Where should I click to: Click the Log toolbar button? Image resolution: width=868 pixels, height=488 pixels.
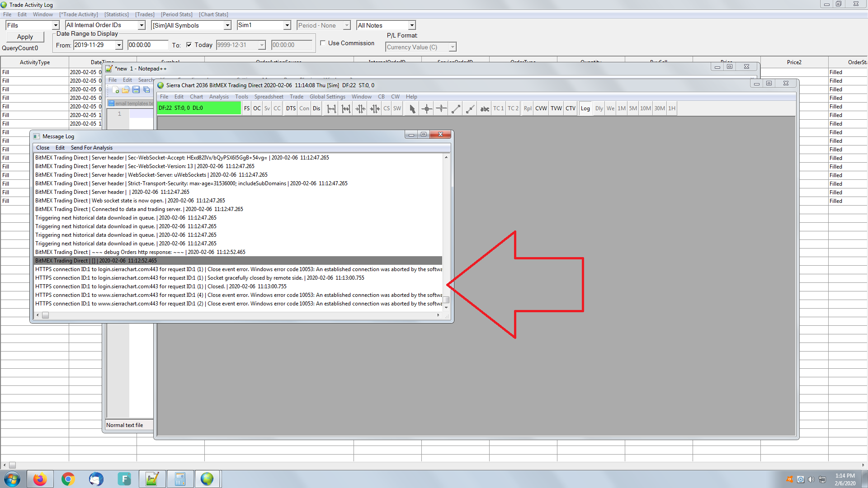pyautogui.click(x=585, y=108)
